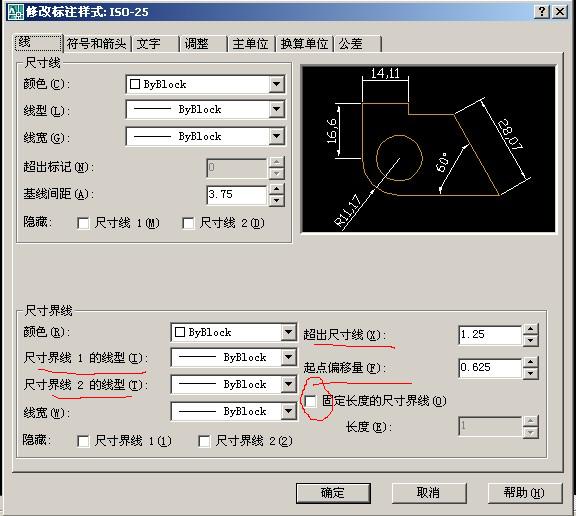Toggle hide 尺寸界线 2(2) checkbox

coord(204,441)
